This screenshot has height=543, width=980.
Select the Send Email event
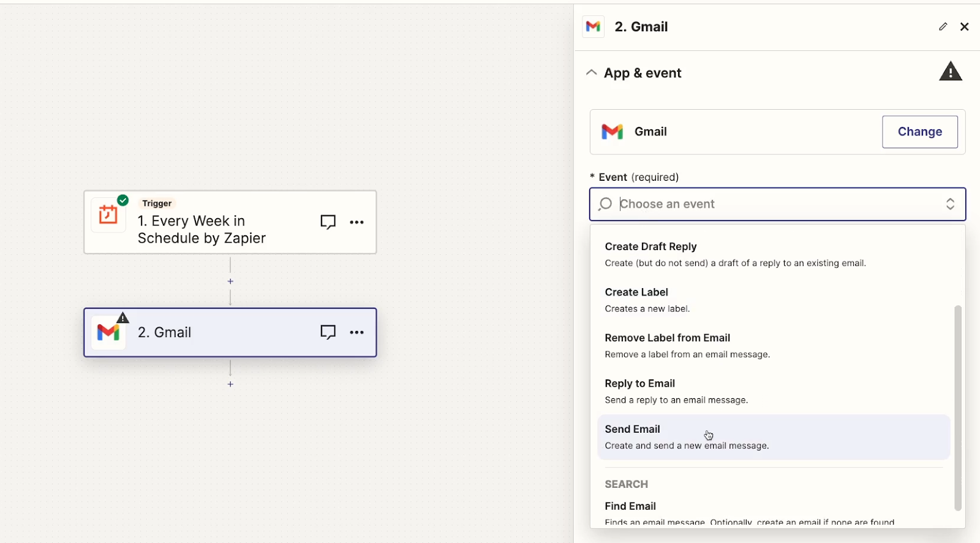[x=773, y=437]
